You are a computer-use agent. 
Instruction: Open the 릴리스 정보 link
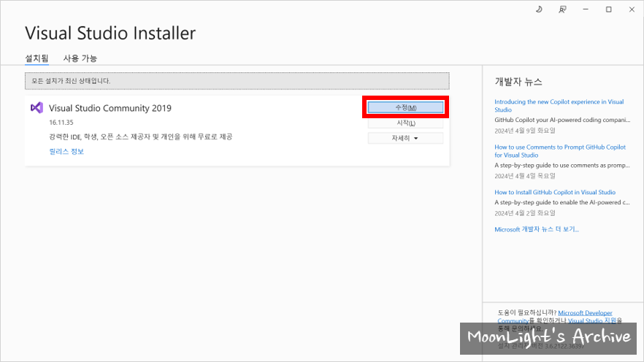[x=66, y=152]
